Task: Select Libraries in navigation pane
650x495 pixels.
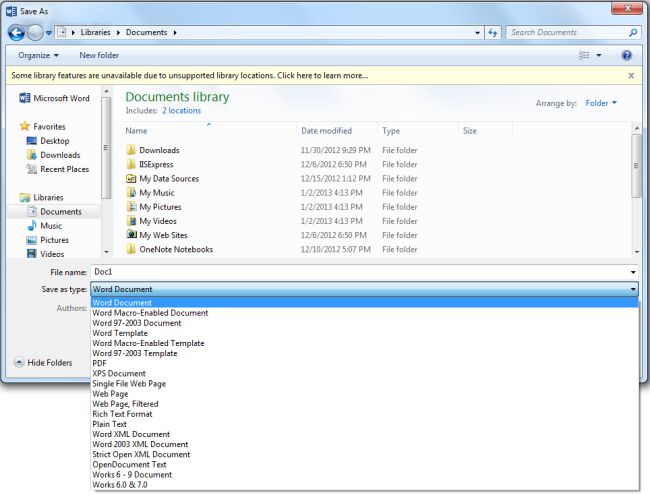Action: point(41,197)
